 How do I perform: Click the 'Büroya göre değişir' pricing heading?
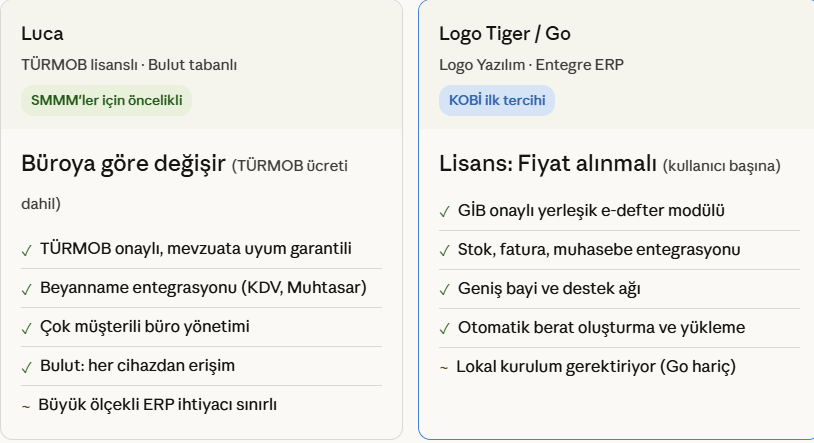tap(123, 164)
